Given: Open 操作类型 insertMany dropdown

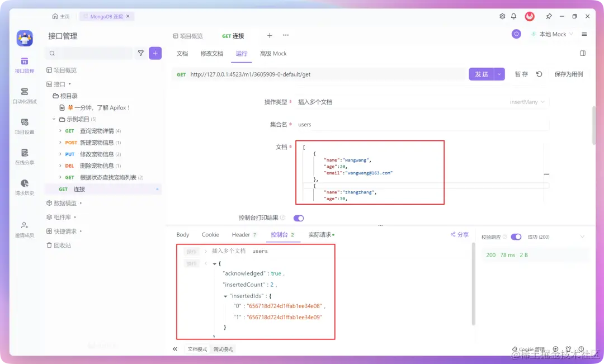Looking at the screenshot, I should (527, 102).
